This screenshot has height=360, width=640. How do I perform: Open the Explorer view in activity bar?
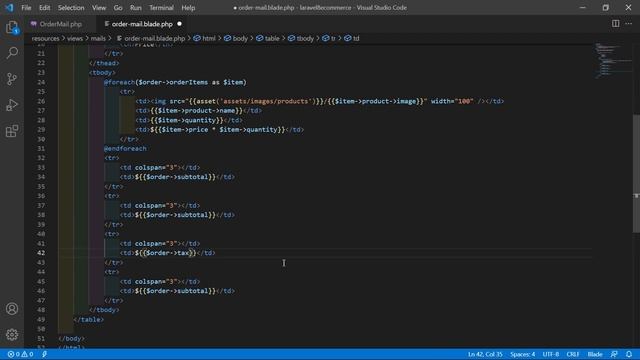(12, 27)
